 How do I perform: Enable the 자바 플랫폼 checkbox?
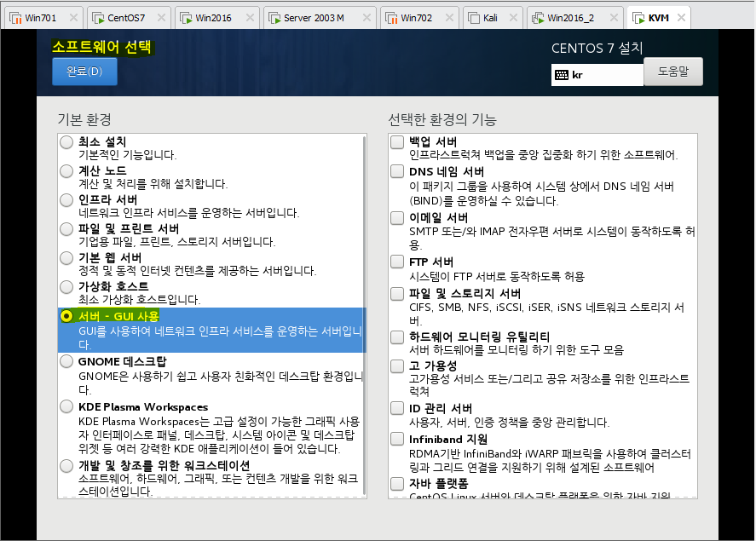coord(397,483)
